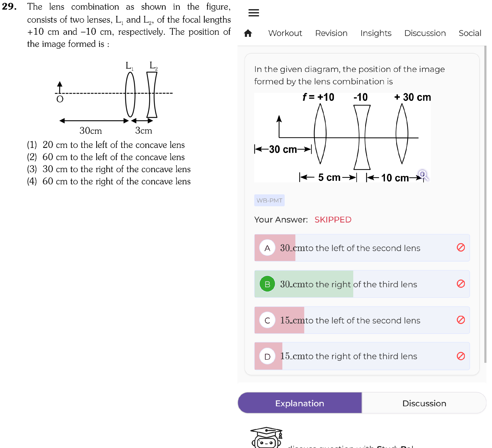Screen dimensions: 492x448
Task: Select the green B answer circle
Action: pos(267,284)
